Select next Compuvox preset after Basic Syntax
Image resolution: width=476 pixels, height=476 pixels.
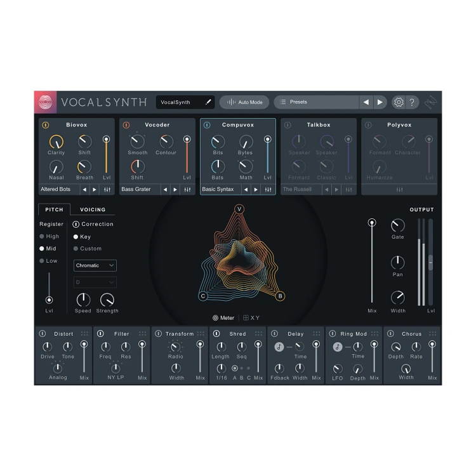(256, 189)
